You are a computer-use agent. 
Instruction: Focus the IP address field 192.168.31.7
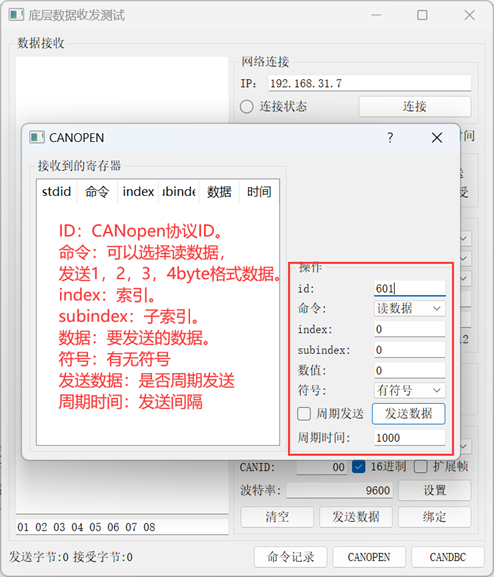pos(370,83)
